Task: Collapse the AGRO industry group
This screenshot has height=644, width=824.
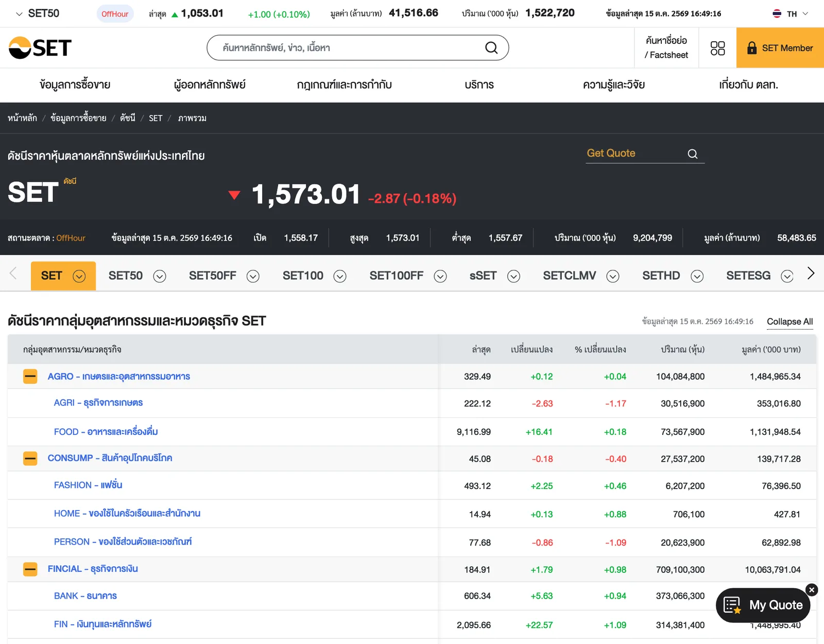Action: tap(30, 377)
